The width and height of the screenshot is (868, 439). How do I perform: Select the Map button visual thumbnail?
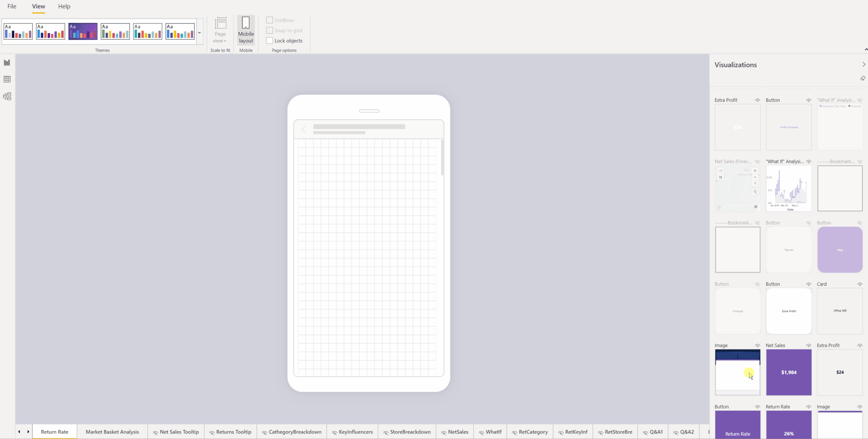[x=840, y=250]
